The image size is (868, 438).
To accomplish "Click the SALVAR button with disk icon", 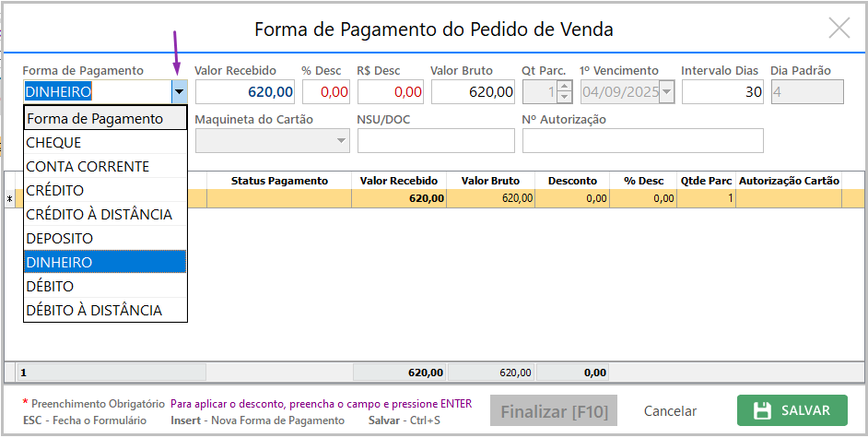I will coord(792,410).
